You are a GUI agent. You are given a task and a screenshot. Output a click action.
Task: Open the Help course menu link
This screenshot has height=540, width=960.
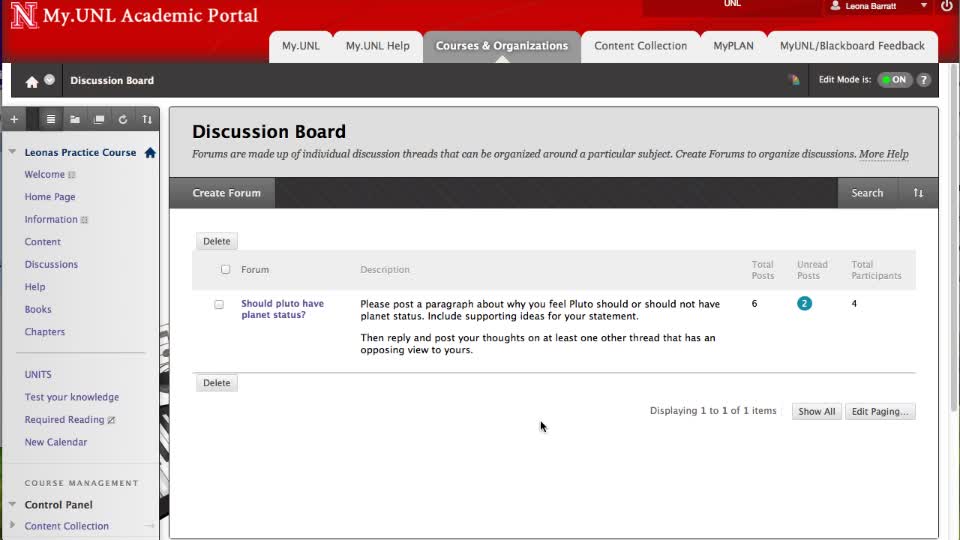(x=35, y=287)
